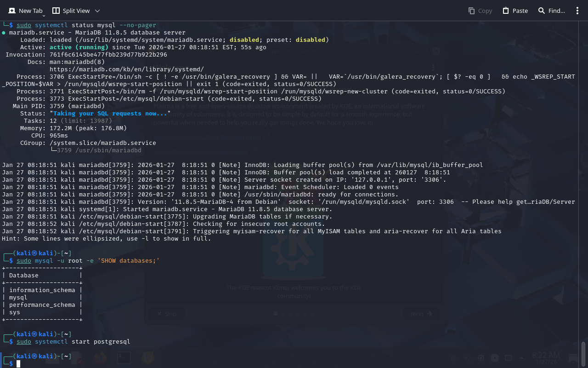This screenshot has height=368, width=588.
Task: Click the man:mariadbd(8) docs reference
Action: tap(77, 62)
